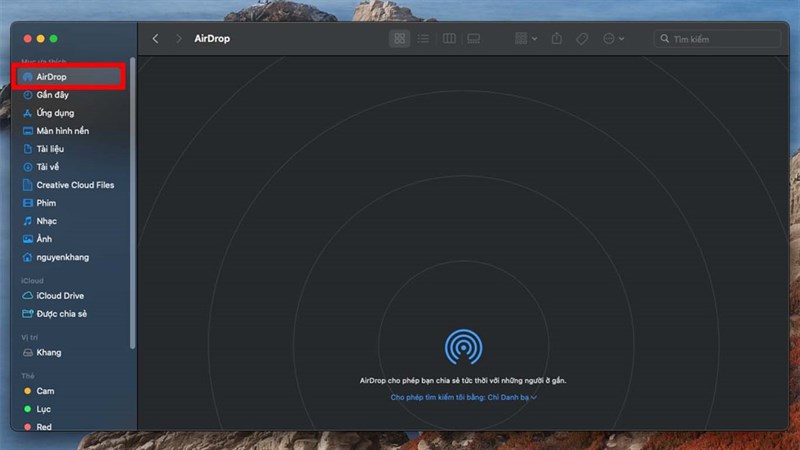Click the Ứng dụng apps icon

[28, 113]
